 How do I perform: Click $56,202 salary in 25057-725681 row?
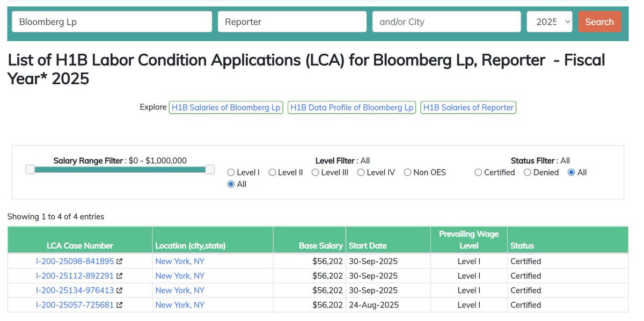point(327,305)
